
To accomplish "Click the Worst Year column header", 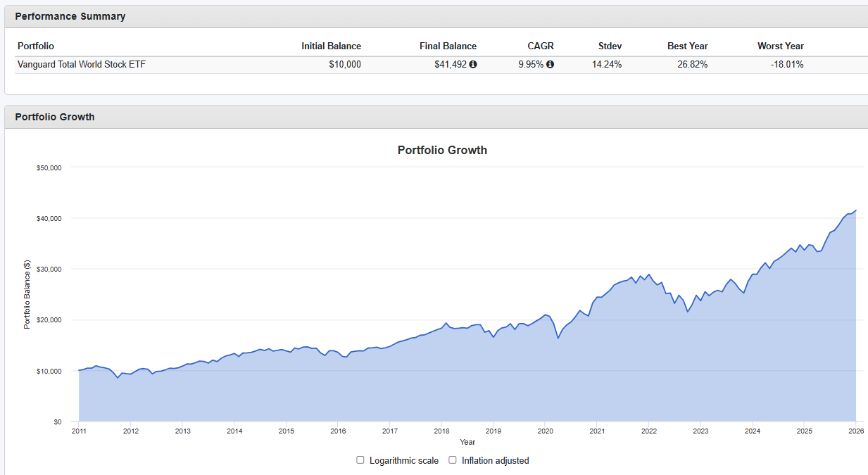I will pyautogui.click(x=781, y=46).
